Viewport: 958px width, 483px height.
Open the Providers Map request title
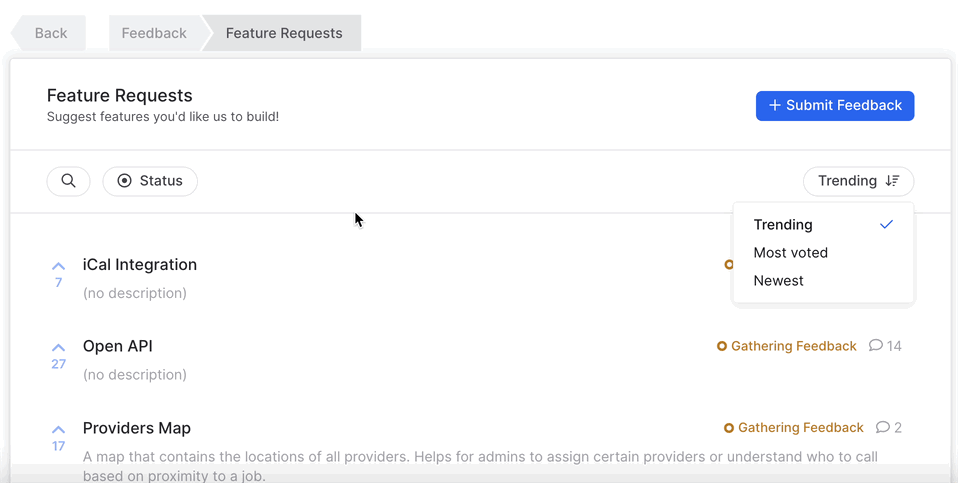click(x=137, y=428)
